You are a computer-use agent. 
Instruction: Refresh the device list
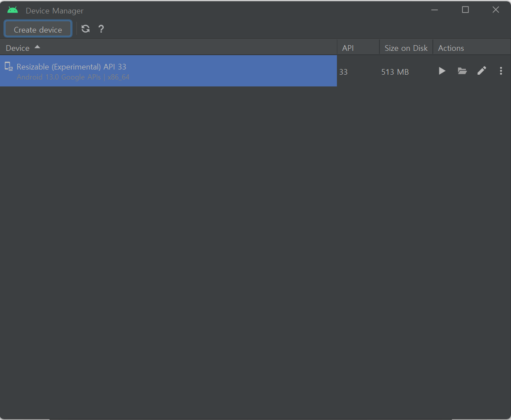pyautogui.click(x=86, y=29)
